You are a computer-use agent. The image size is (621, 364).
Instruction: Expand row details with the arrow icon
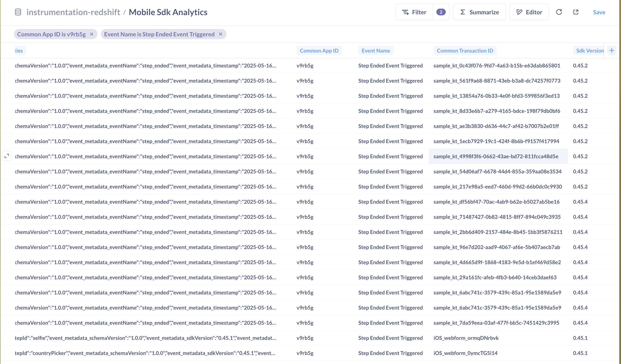(7, 156)
